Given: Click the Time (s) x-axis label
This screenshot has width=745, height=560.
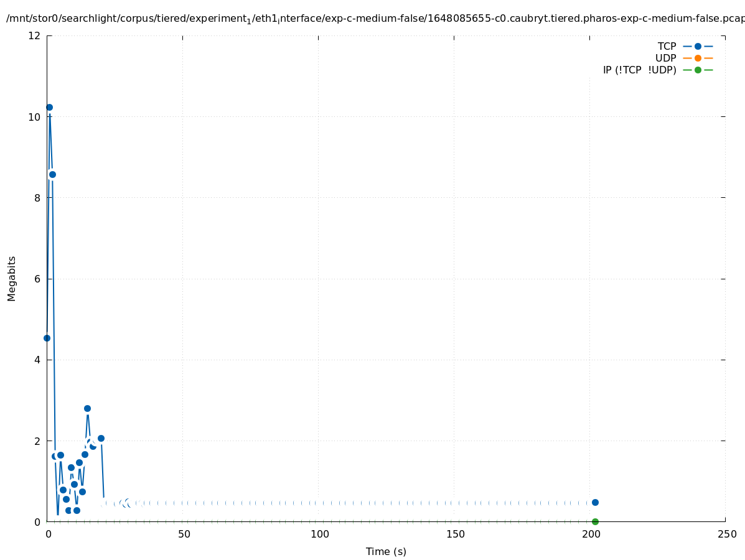Looking at the screenshot, I should 386,551.
